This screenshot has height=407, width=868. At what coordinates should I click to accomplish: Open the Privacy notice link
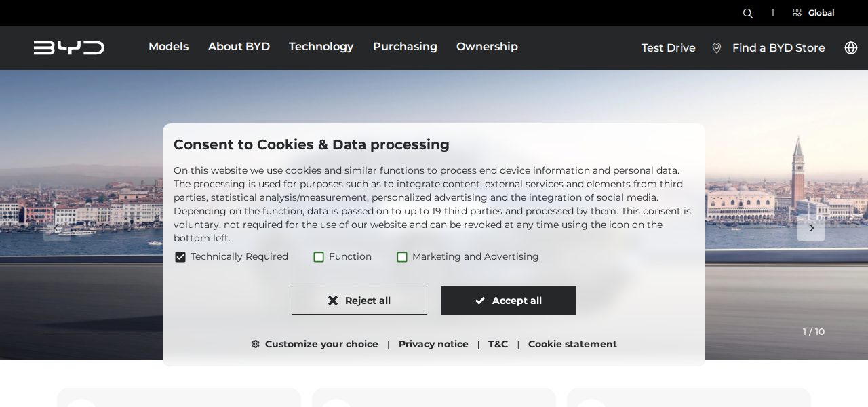click(433, 344)
